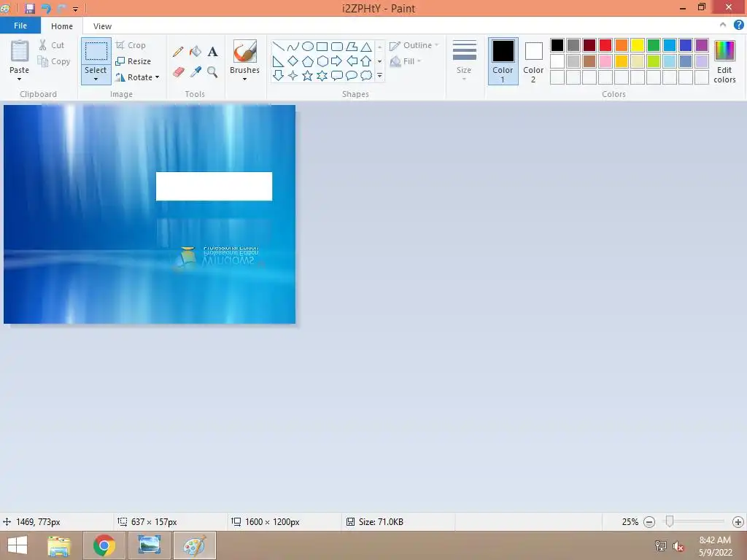
Task: Choose the Diamond shape
Action: tap(293, 61)
